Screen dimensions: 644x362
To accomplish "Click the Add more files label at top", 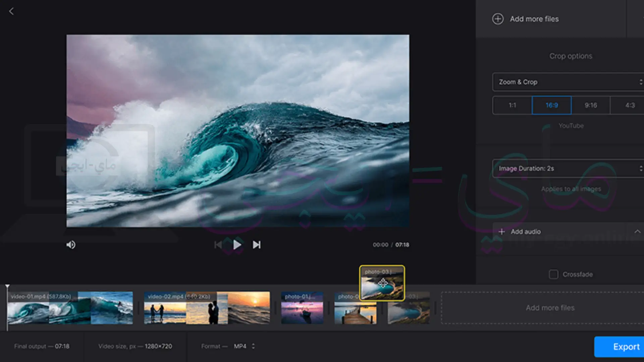I will click(534, 19).
